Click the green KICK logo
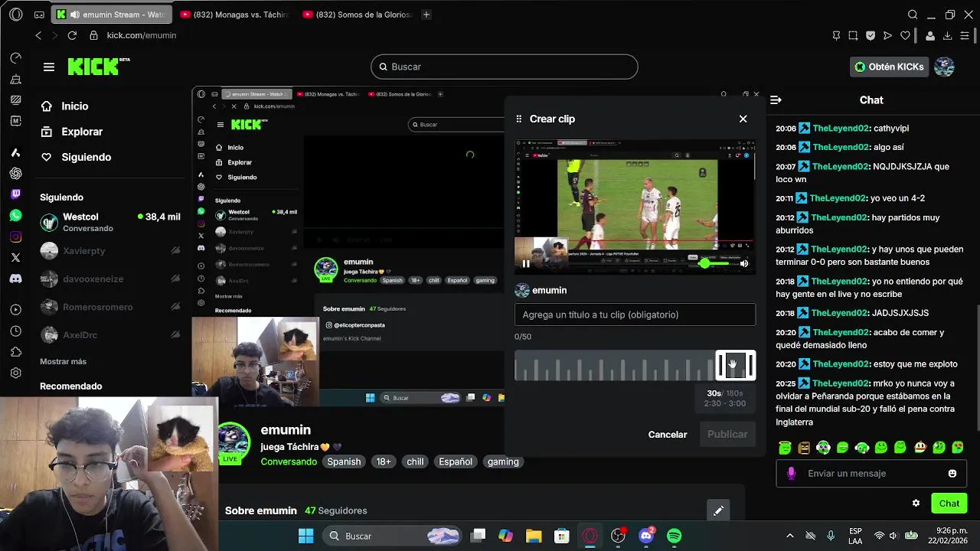 click(98, 67)
